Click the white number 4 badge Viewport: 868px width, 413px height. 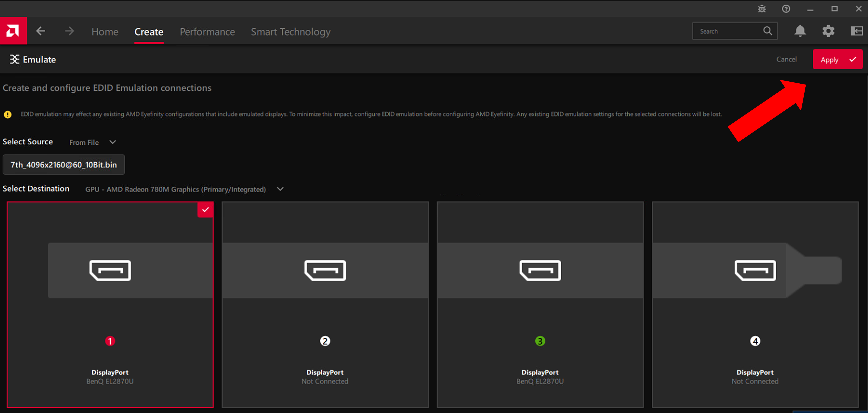pos(755,341)
